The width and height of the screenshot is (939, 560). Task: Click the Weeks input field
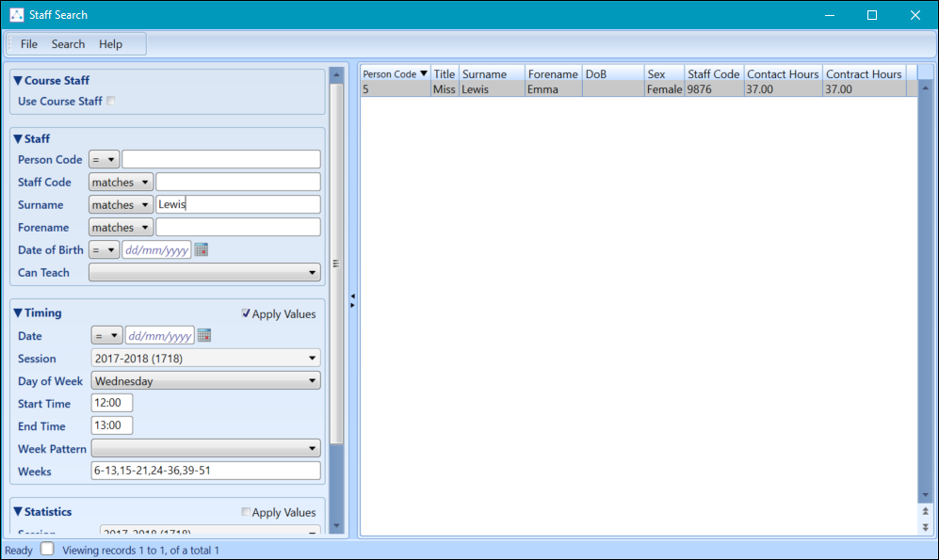(x=205, y=471)
